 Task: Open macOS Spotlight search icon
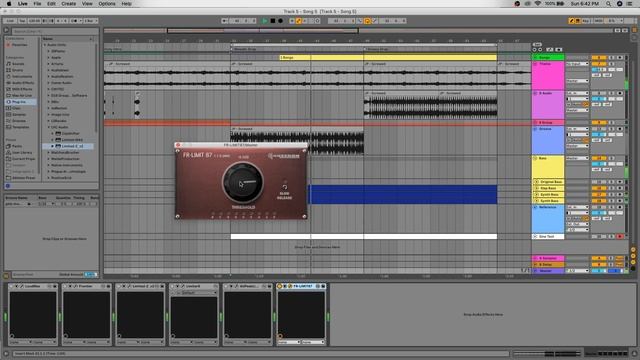pyautogui.click(x=608, y=4)
